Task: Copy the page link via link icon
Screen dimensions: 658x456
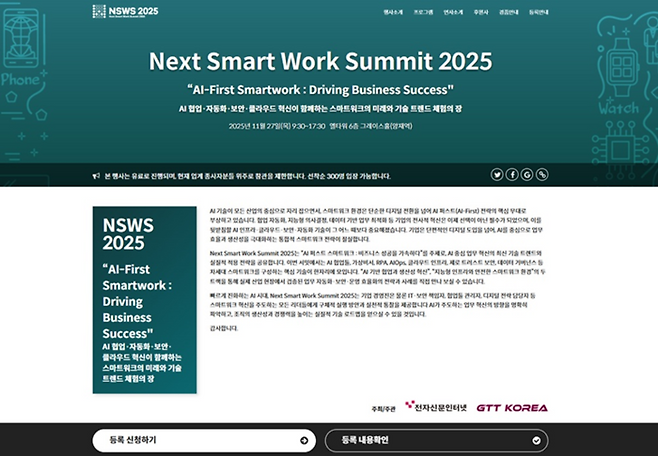Action: (x=541, y=174)
